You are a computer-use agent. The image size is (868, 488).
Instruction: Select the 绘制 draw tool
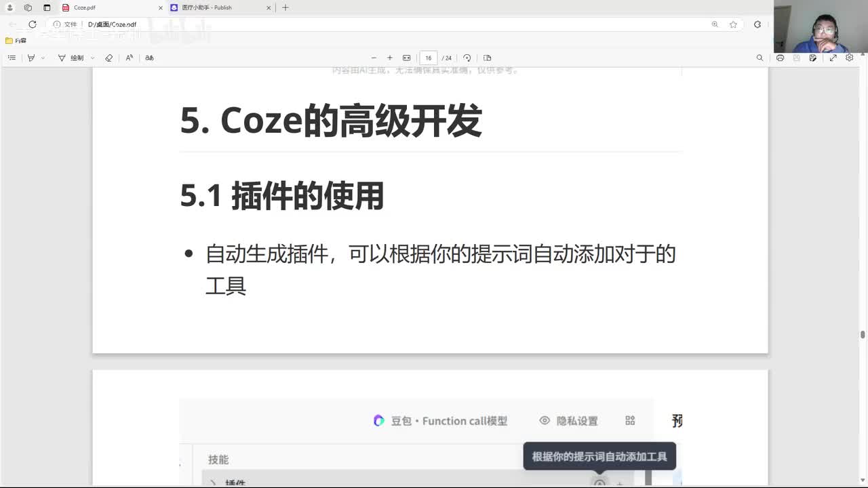(x=71, y=58)
